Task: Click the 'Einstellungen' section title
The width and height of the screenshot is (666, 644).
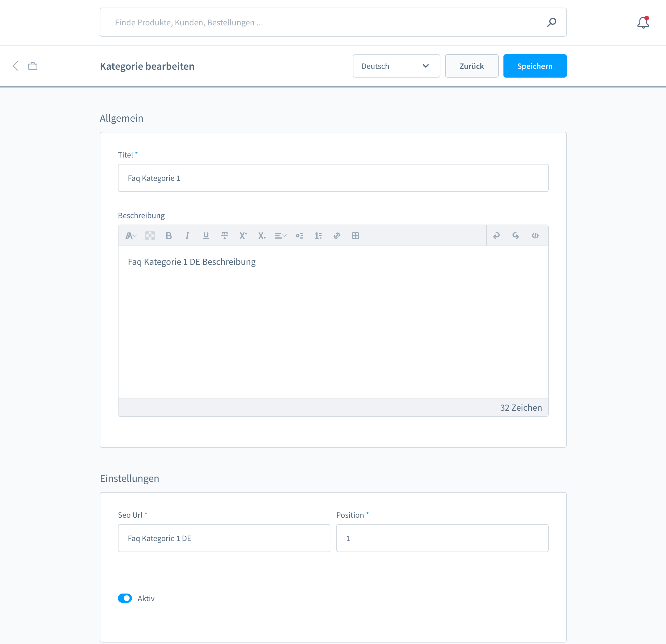Action: pyautogui.click(x=130, y=478)
